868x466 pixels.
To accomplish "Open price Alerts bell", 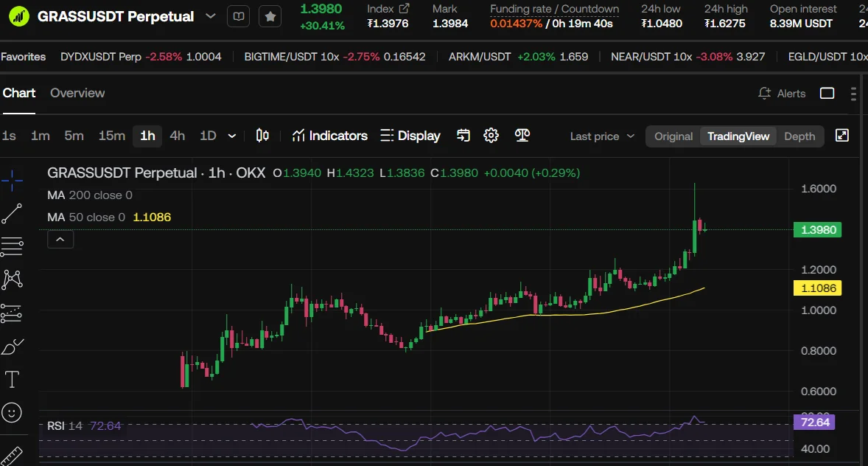I will pos(782,94).
